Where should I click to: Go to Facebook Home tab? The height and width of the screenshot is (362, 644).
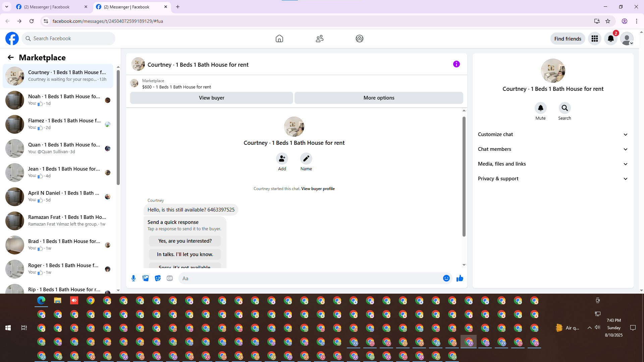(279, 39)
